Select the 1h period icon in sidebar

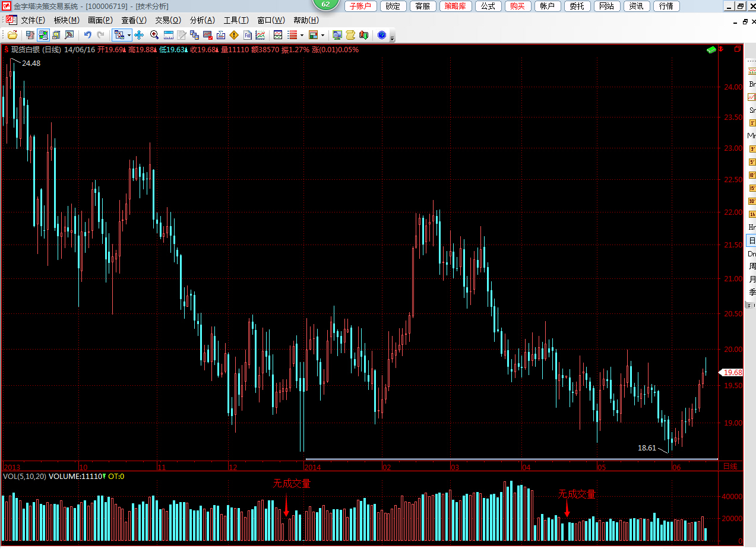[752, 214]
